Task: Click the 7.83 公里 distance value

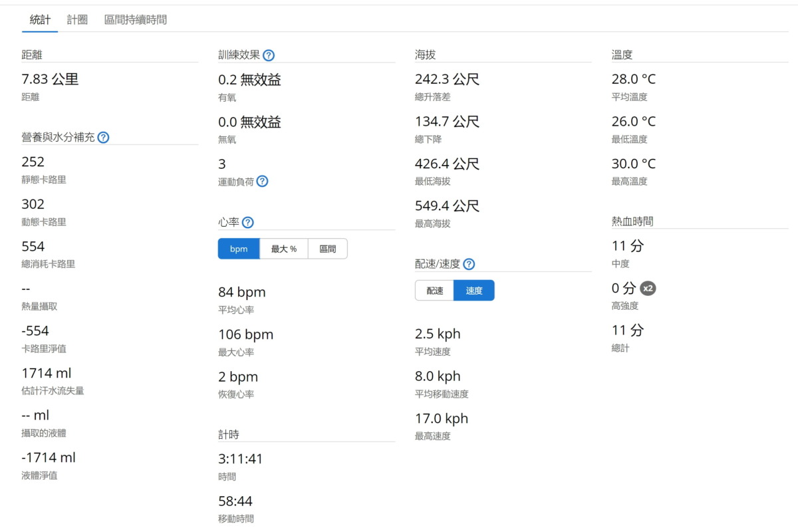Action: [x=50, y=80]
